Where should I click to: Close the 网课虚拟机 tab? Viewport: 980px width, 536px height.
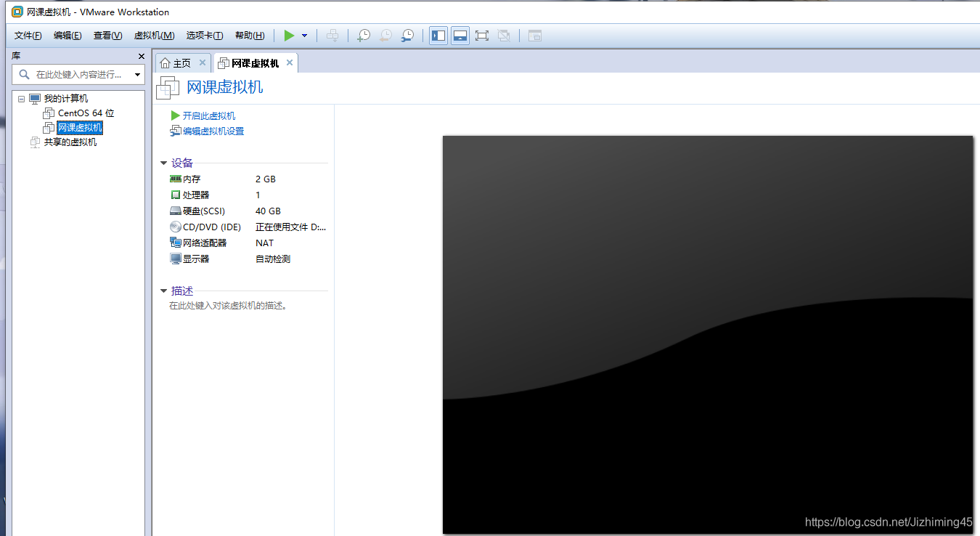(x=290, y=63)
